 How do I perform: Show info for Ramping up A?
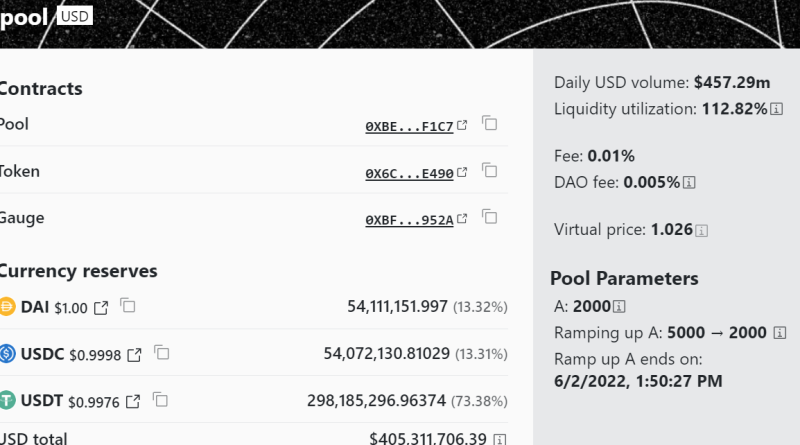pos(780,333)
